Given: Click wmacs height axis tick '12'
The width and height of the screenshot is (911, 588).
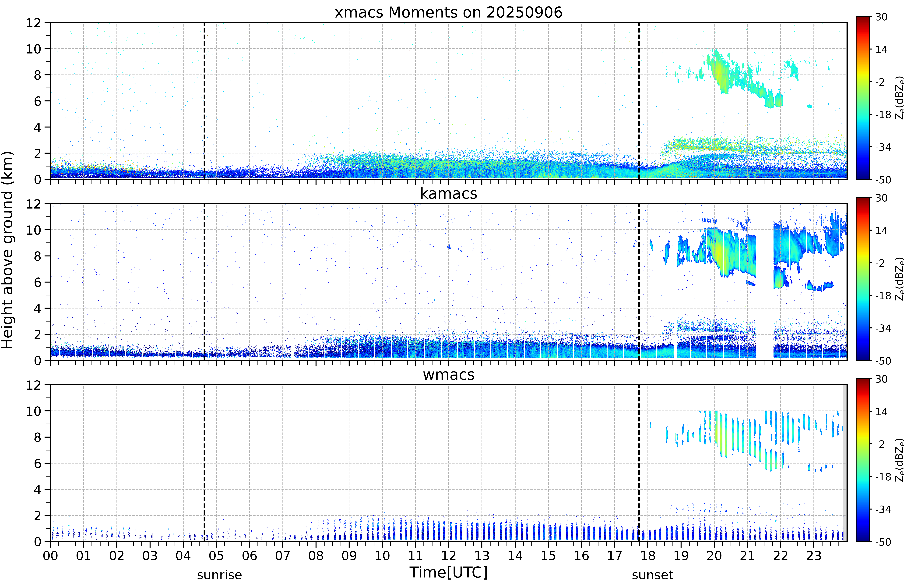Looking at the screenshot, I should click(34, 385).
